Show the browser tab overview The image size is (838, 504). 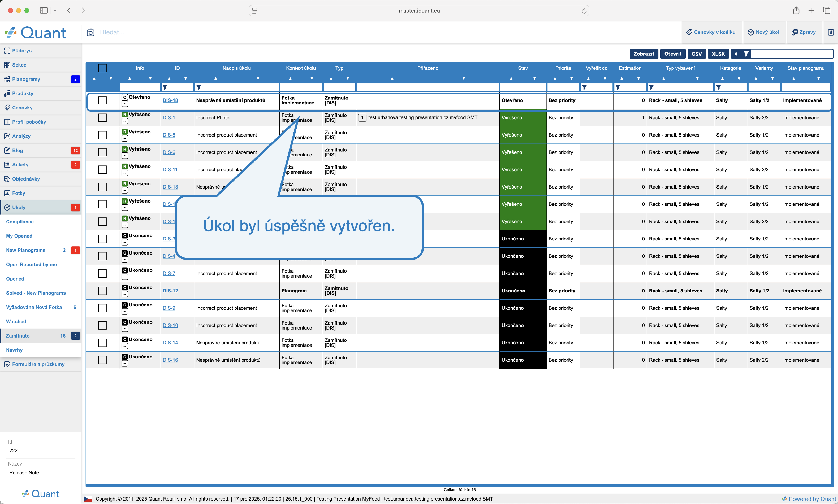826,11
